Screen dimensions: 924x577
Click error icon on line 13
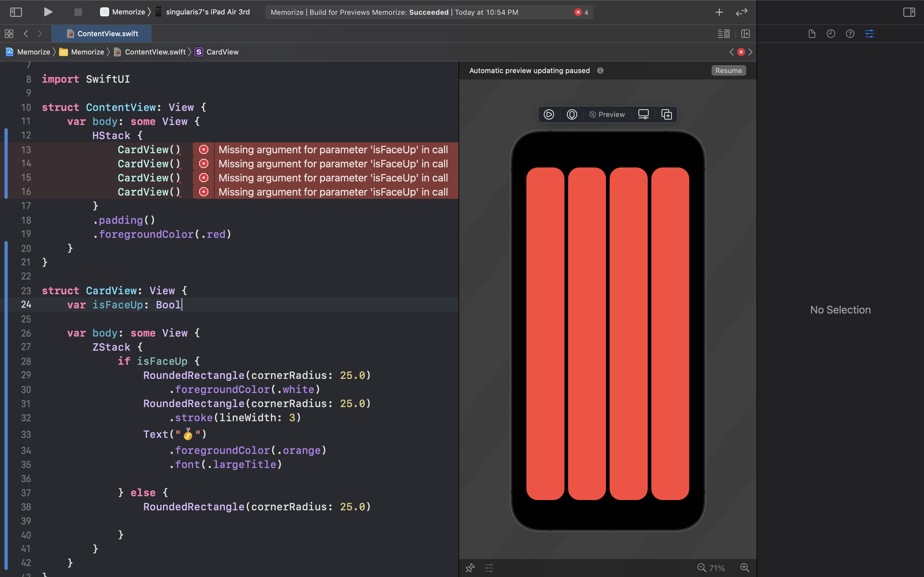point(203,150)
